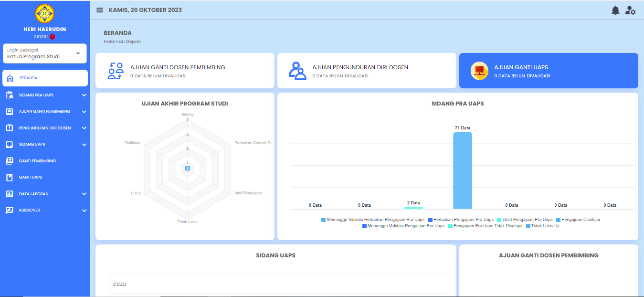Toggle Pengajuan Pra Uaps Tidak Disetujui legend

click(x=486, y=226)
